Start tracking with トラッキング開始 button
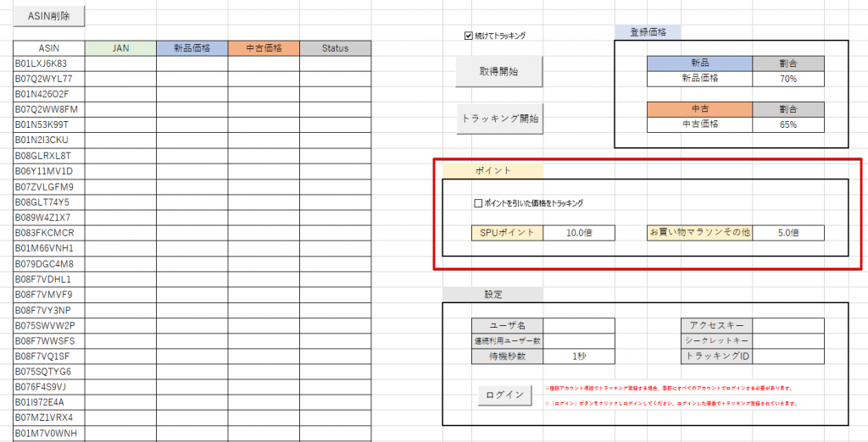This screenshot has width=868, height=442. [x=498, y=119]
